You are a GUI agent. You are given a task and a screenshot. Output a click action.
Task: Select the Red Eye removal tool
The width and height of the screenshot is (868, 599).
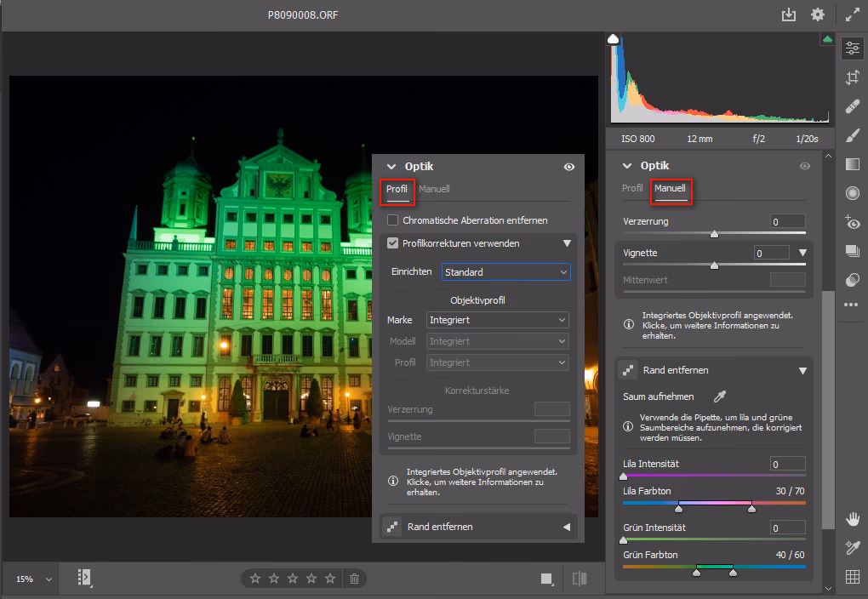point(852,222)
